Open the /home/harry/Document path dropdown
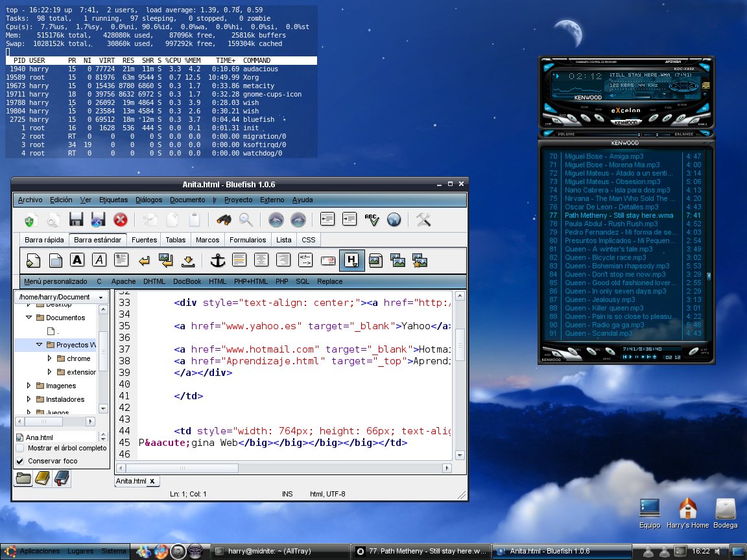 62,297
